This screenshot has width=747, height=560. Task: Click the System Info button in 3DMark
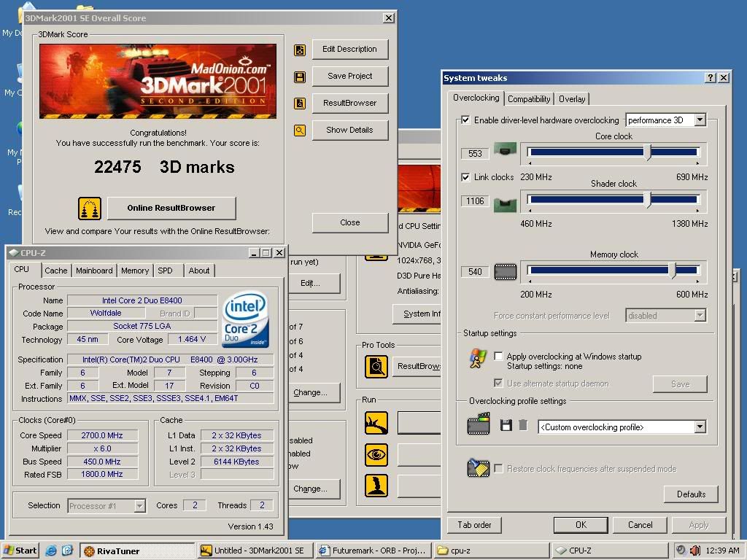[417, 314]
